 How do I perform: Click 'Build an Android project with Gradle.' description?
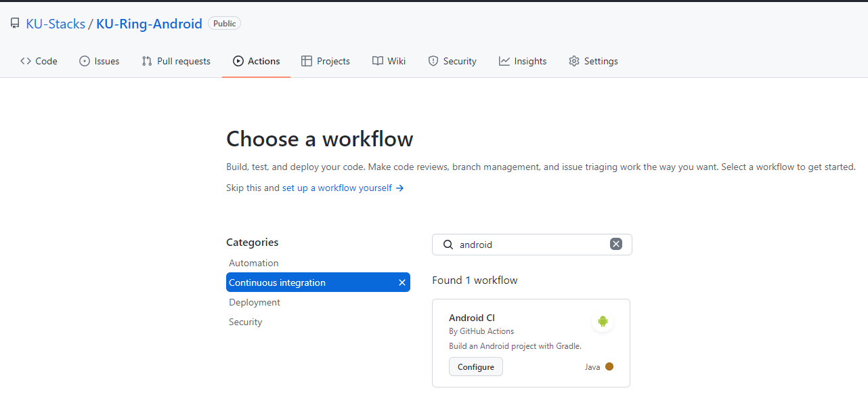(x=515, y=346)
